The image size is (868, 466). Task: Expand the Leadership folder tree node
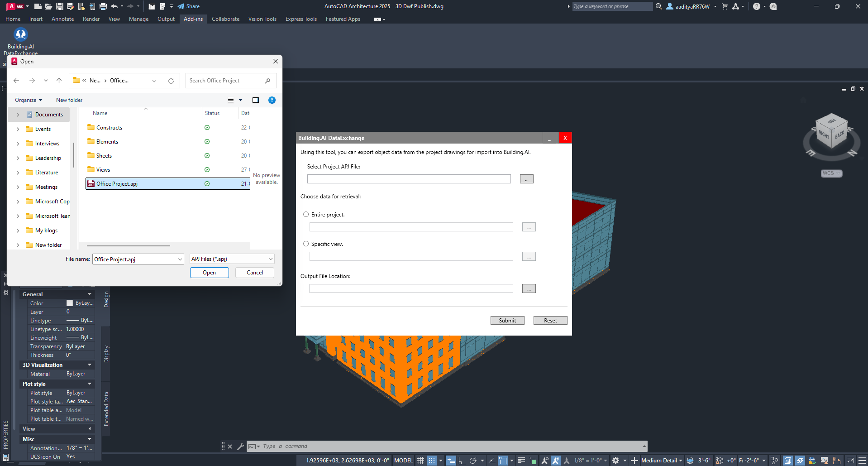tap(18, 158)
